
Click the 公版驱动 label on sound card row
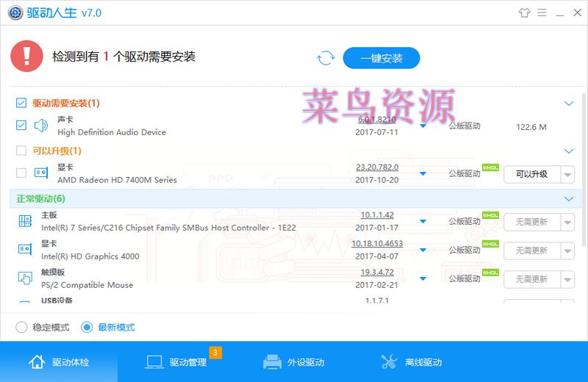coord(465,126)
